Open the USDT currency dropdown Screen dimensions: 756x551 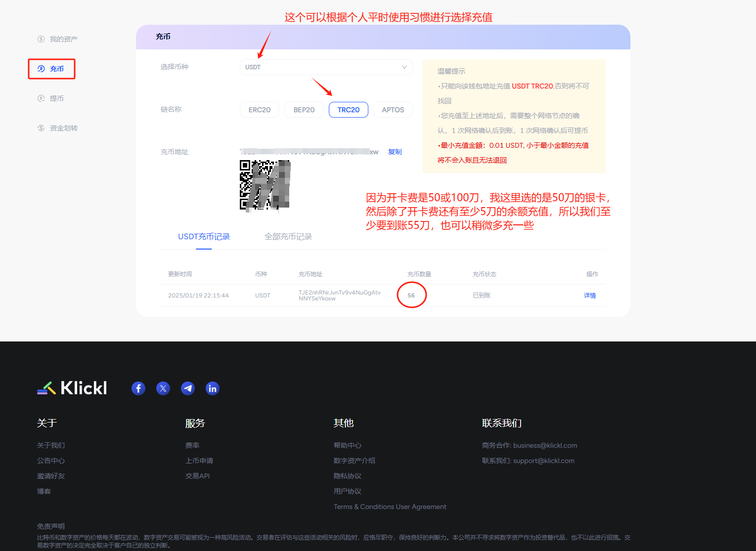[326, 67]
